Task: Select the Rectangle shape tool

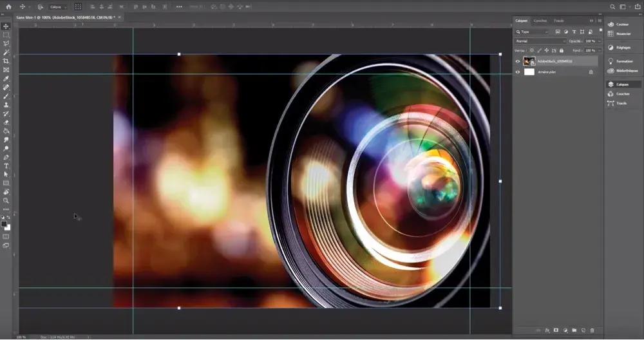Action: click(6, 183)
